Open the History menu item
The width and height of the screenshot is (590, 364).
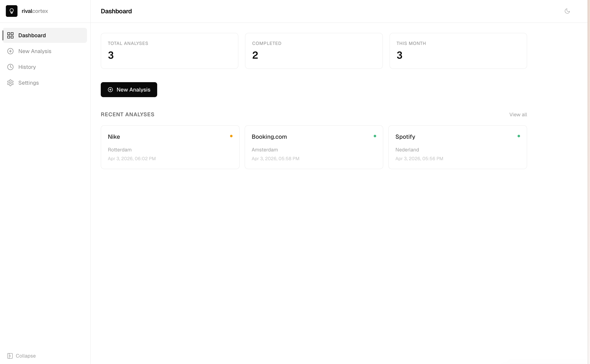coord(27,67)
